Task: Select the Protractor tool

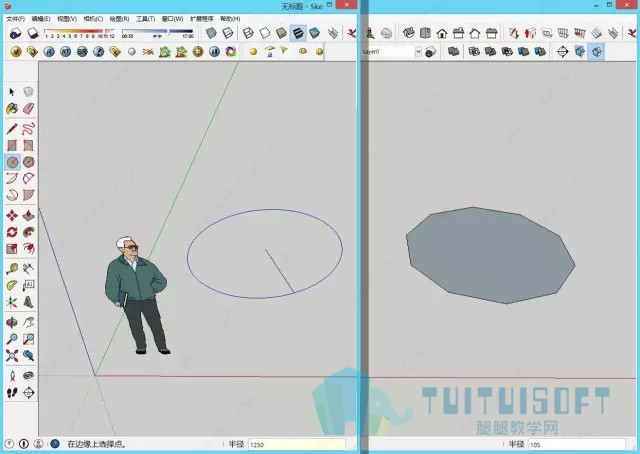Action: click(x=12, y=285)
